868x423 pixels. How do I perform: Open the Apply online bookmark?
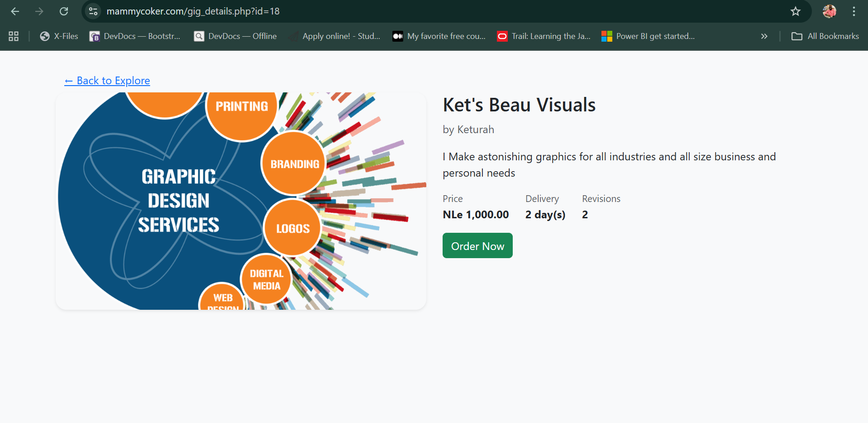tap(335, 36)
